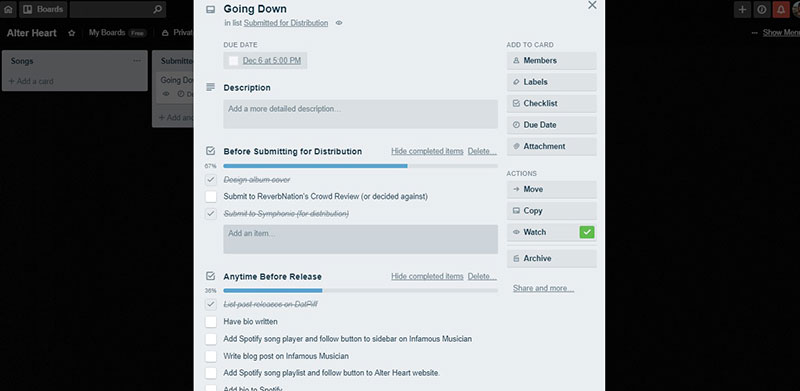The height and width of the screenshot is (391, 800).
Task: Archive the Going Down card
Action: point(552,259)
